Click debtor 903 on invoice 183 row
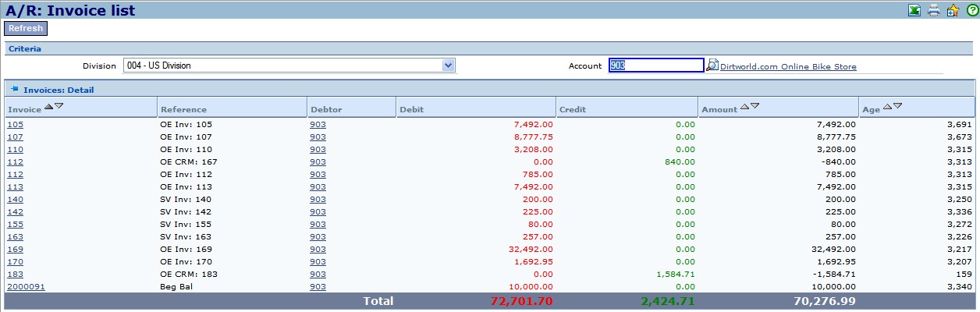Image resolution: width=980 pixels, height=312 pixels. click(x=318, y=274)
